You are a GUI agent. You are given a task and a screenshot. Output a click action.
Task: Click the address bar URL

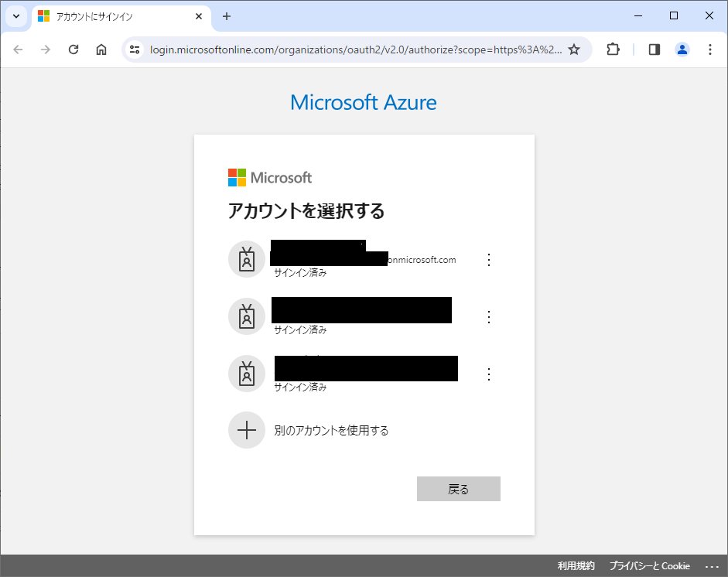[356, 50]
